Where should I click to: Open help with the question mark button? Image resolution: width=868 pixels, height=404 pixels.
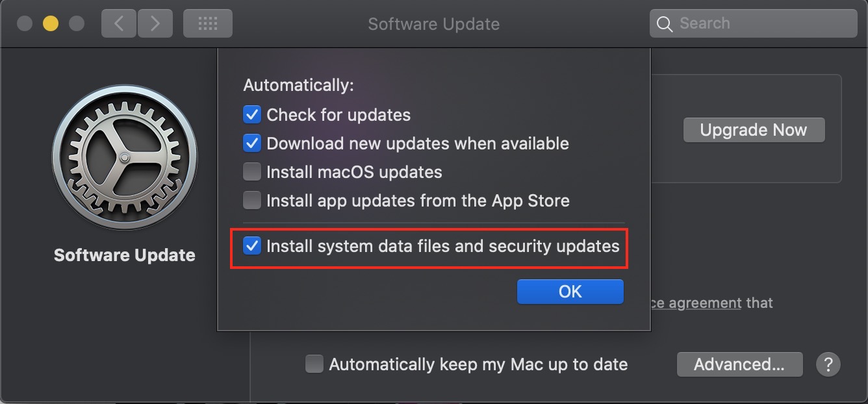[828, 364]
